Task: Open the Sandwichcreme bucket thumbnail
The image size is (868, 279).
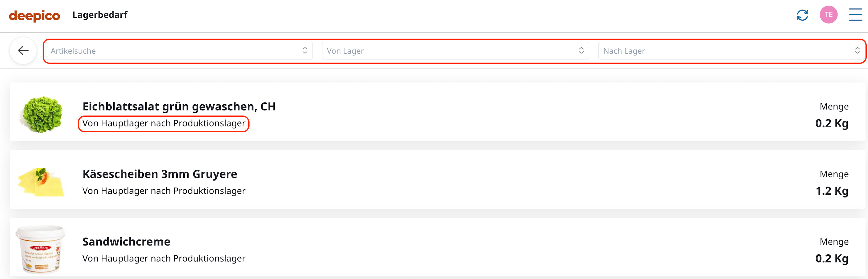Action: point(41,249)
